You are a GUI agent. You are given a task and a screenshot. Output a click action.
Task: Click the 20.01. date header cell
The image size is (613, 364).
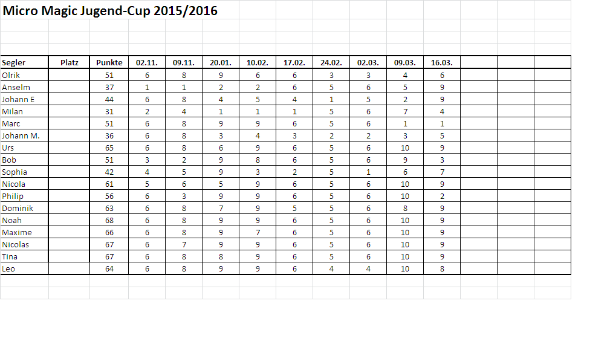pos(221,62)
